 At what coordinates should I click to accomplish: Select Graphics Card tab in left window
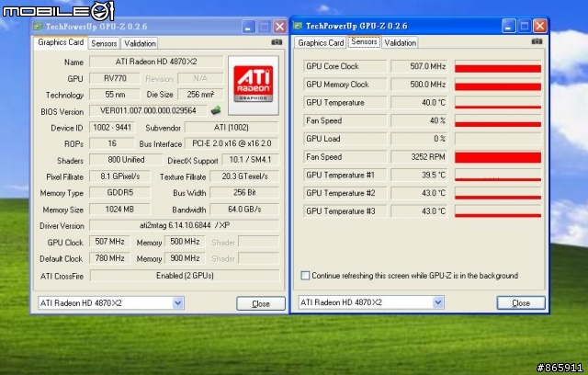pyautogui.click(x=61, y=42)
